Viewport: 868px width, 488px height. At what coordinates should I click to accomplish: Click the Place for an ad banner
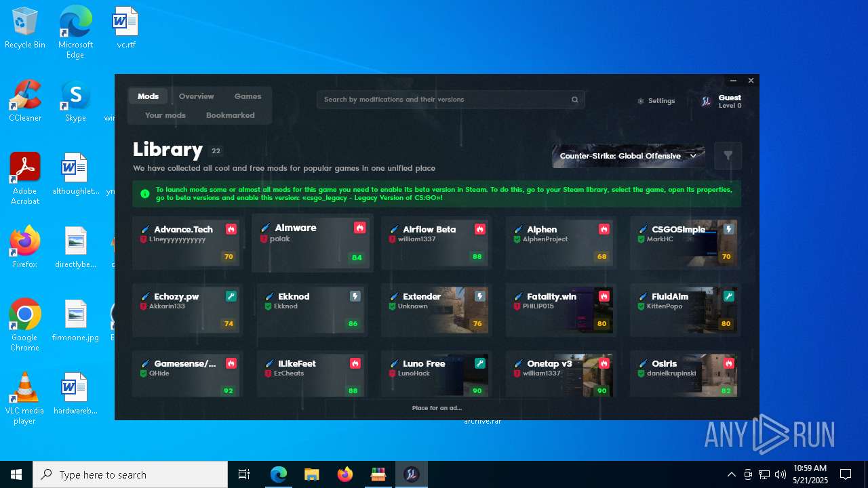click(437, 408)
